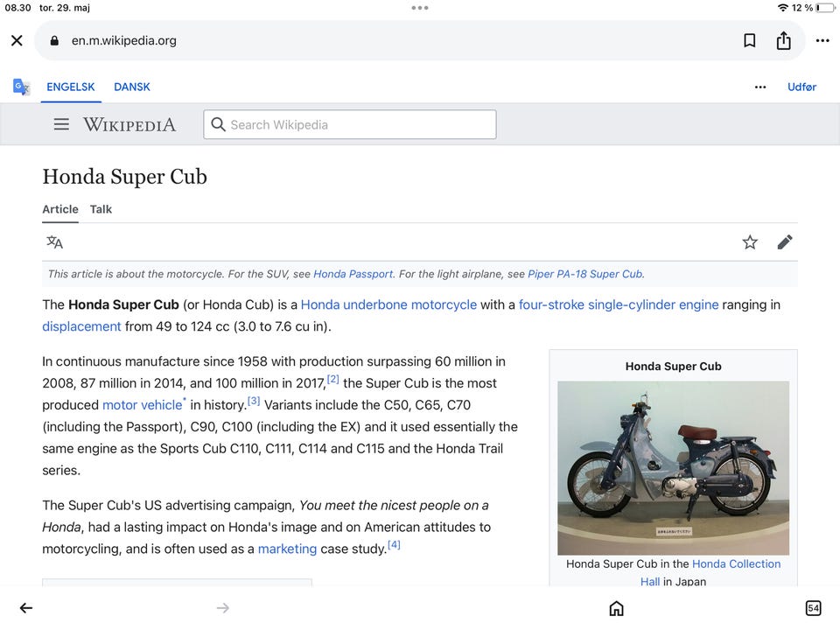840x630 pixels.
Task: Switch translation to Dansk
Action: pos(132,87)
